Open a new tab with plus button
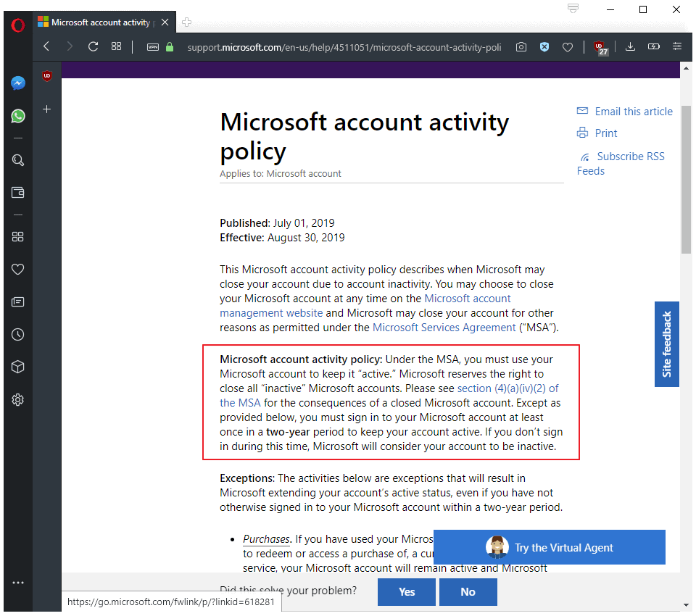Image resolution: width=696 pixels, height=616 pixels. tap(186, 22)
